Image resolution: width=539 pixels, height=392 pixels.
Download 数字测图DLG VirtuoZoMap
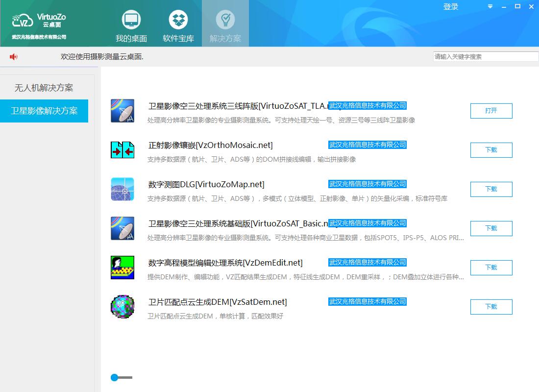(491, 189)
